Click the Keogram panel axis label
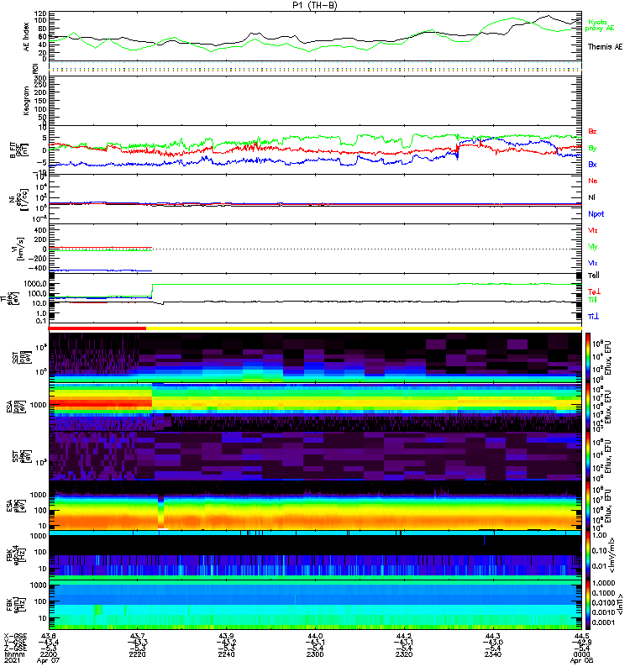630x672 pixels. click(x=27, y=100)
